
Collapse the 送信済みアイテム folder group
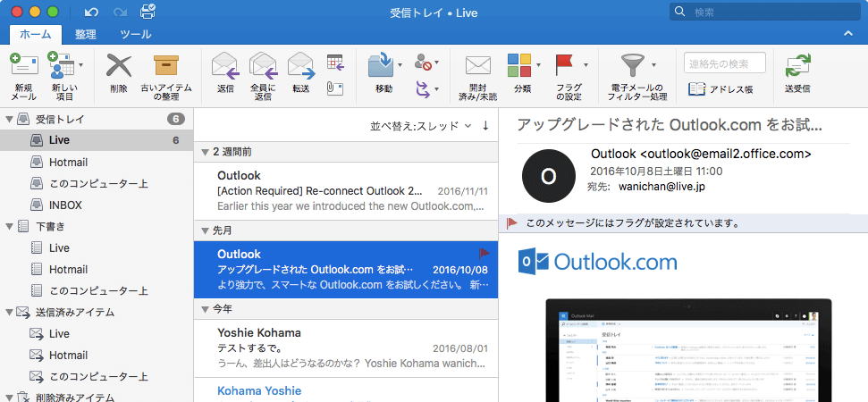pyautogui.click(x=9, y=313)
